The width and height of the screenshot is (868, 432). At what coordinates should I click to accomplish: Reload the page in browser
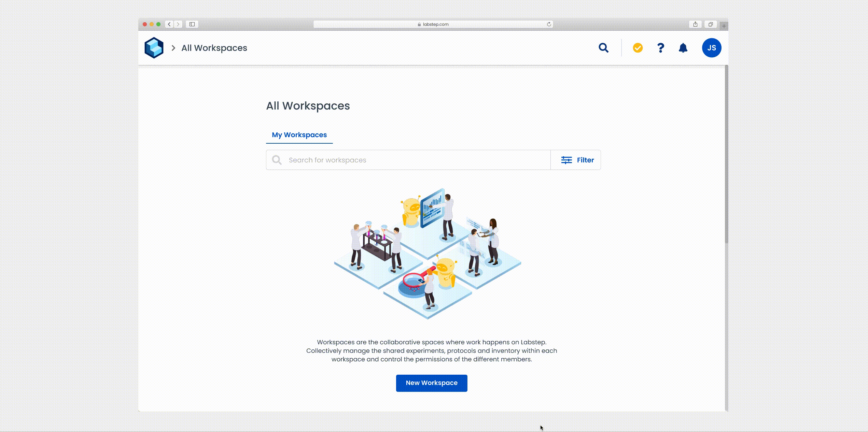tap(549, 24)
